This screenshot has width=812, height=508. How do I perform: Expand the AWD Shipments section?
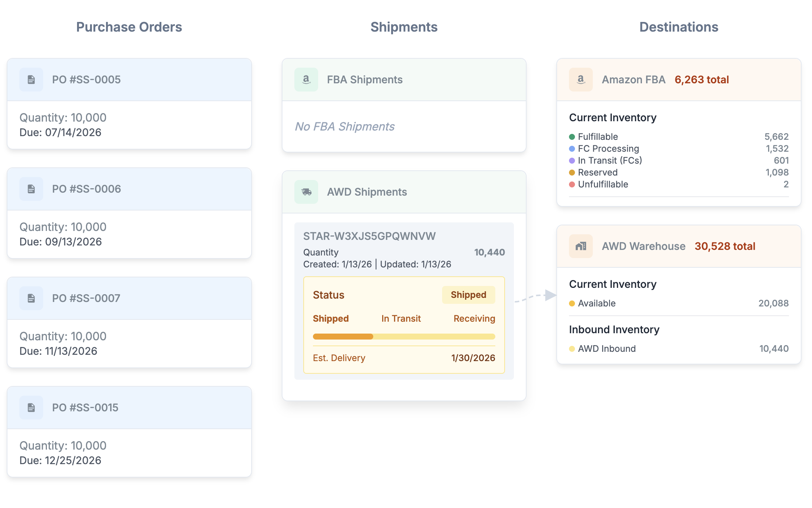coord(367,192)
